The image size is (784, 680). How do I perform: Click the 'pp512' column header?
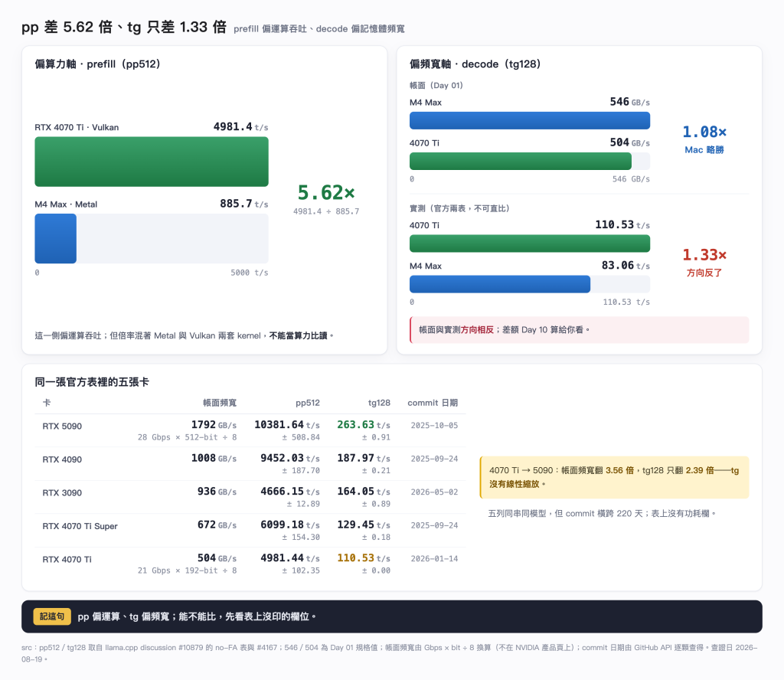click(x=308, y=403)
